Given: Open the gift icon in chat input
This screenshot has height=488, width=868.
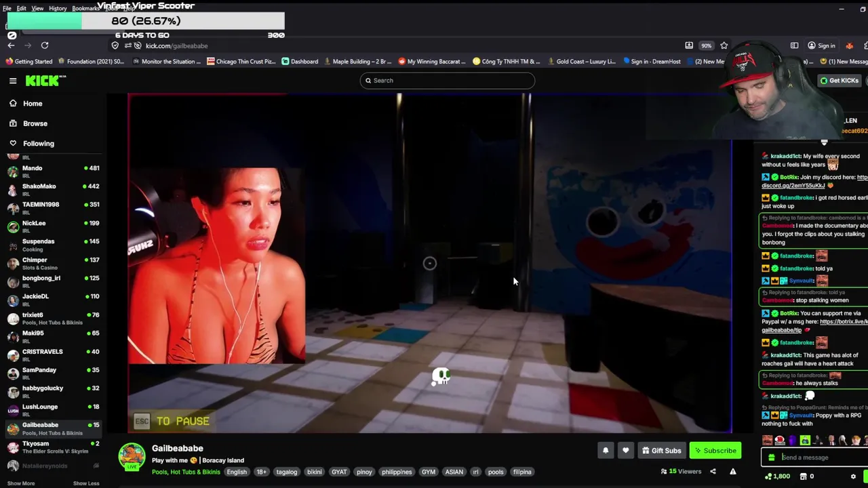Looking at the screenshot, I should (771, 457).
